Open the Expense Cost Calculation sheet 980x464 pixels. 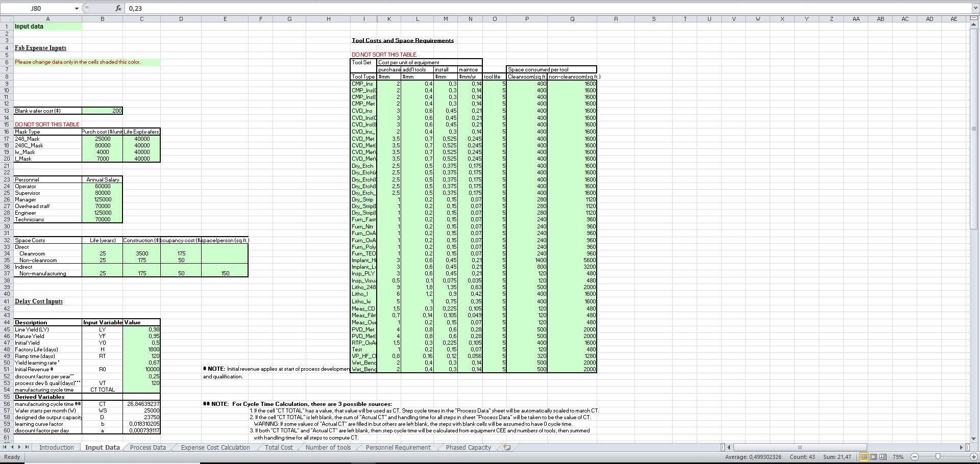(x=215, y=448)
